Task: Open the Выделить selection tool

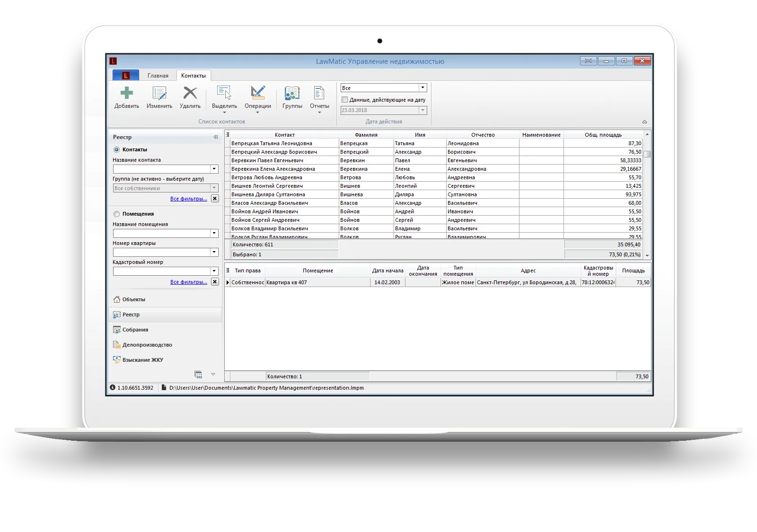Action: (224, 99)
